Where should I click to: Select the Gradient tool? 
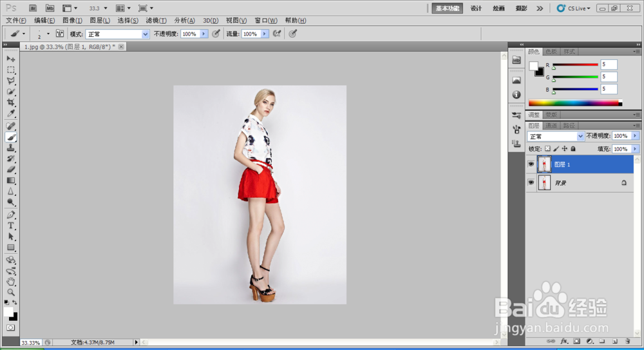[x=11, y=180]
